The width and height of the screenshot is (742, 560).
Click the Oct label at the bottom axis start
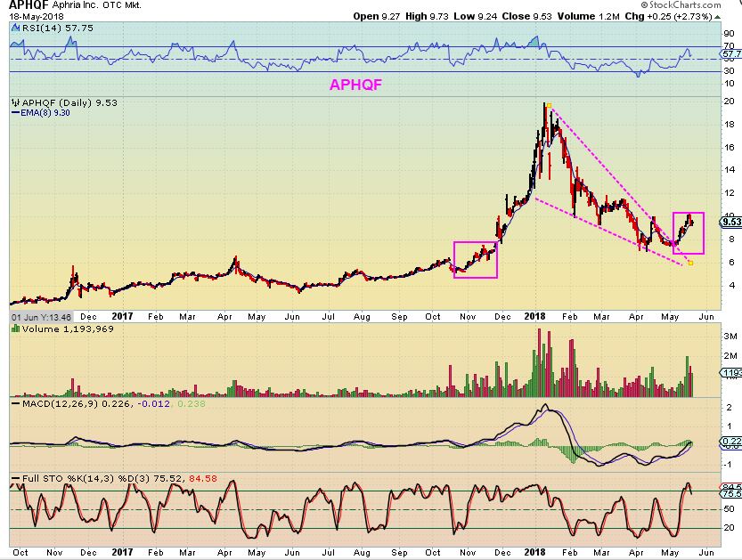pyautogui.click(x=20, y=552)
